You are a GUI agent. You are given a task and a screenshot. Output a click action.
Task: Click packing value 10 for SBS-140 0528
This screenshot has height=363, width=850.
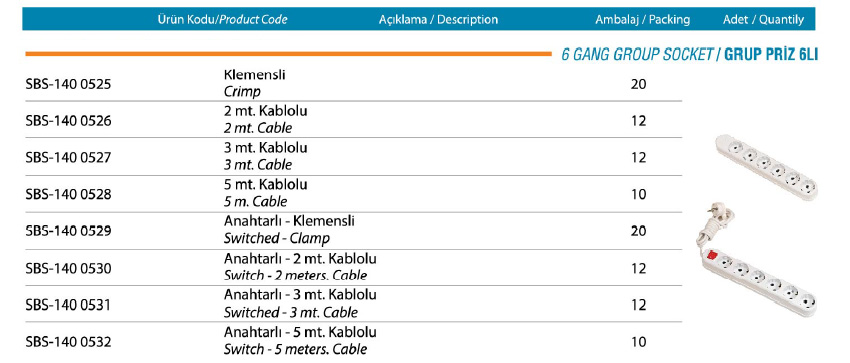[x=639, y=194]
